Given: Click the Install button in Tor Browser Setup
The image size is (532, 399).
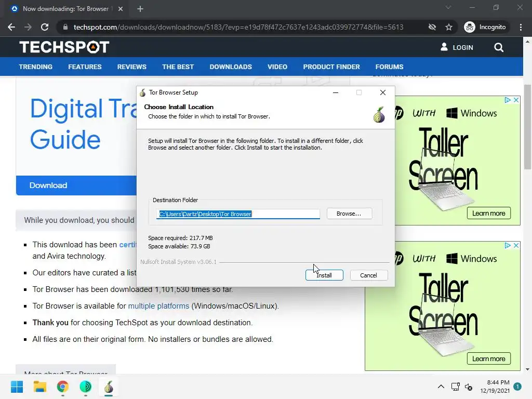Looking at the screenshot, I should point(324,275).
